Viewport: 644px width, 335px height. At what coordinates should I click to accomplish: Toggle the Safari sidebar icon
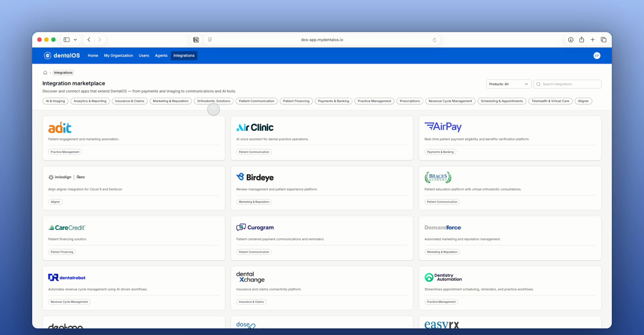point(67,40)
